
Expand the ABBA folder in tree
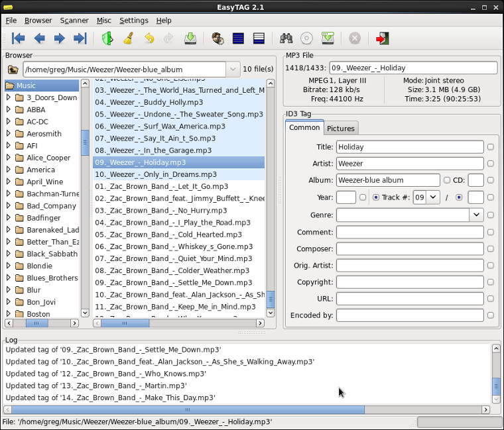9,110
